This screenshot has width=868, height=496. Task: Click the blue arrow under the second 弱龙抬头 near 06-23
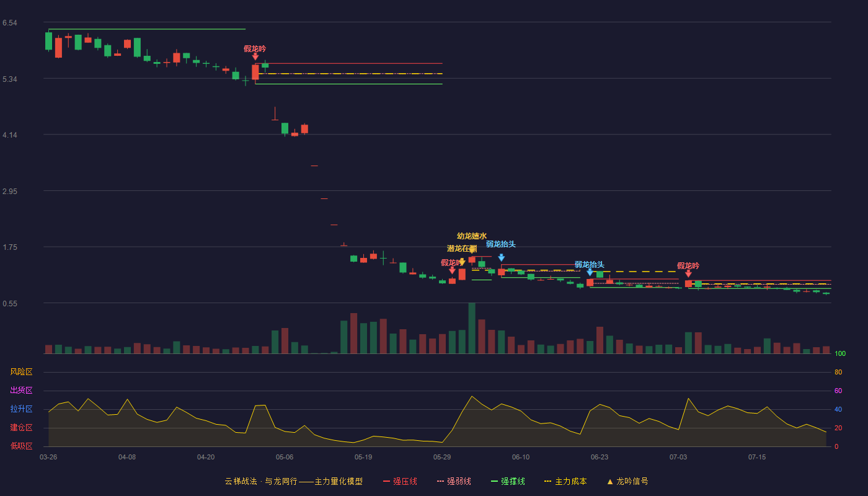[590, 272]
